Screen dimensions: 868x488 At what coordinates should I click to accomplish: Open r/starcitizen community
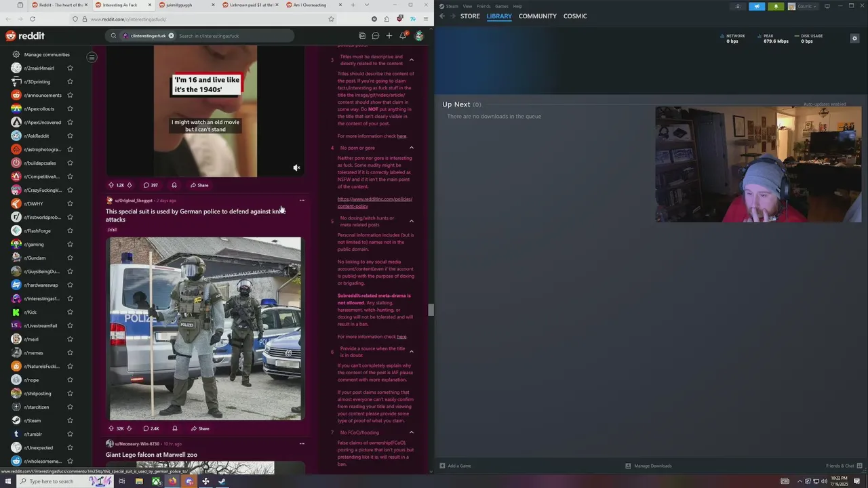(37, 407)
